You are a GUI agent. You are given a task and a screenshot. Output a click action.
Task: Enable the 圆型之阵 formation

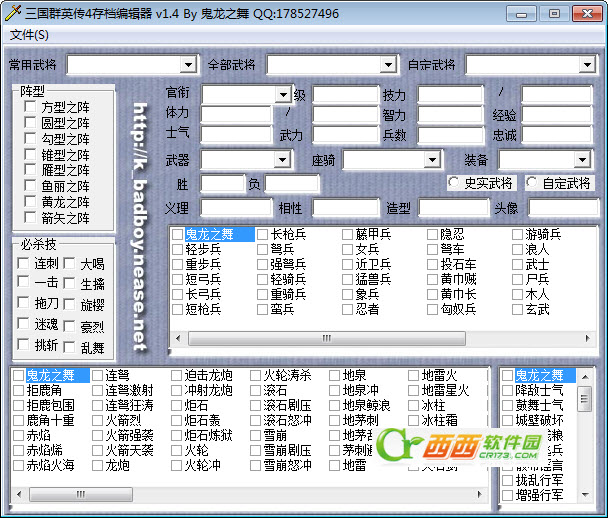30,122
